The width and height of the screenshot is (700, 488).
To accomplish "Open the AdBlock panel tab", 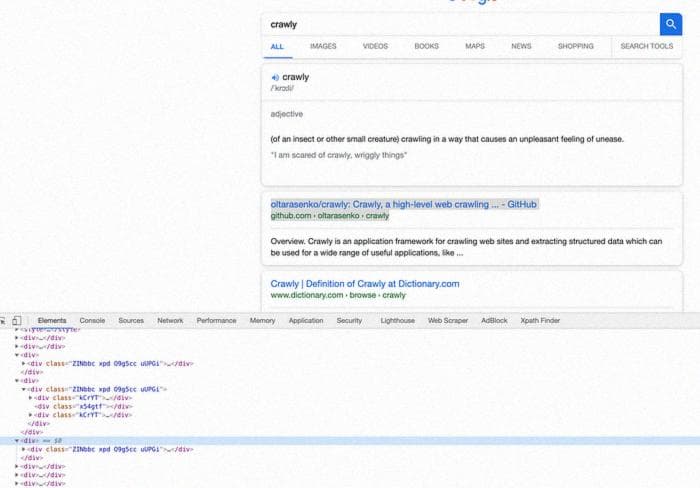I will 494,321.
